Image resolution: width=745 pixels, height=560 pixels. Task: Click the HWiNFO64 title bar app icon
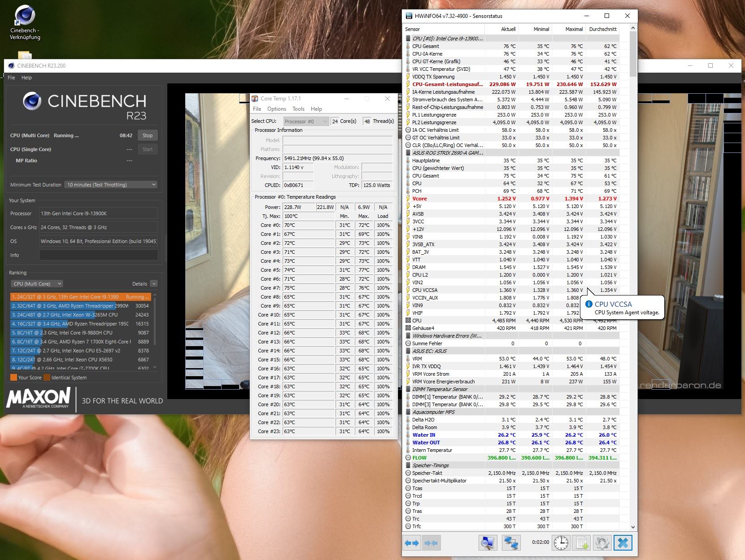coord(409,16)
